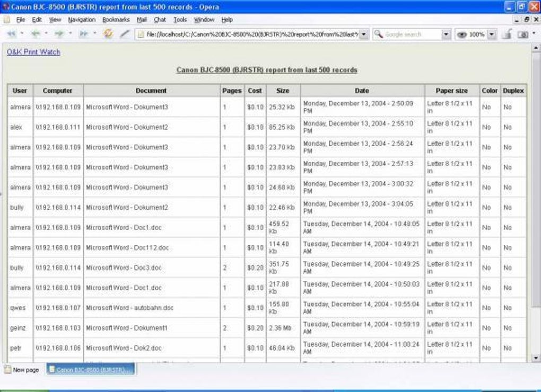Click the Fast Forward icon

pyautogui.click(x=83, y=34)
